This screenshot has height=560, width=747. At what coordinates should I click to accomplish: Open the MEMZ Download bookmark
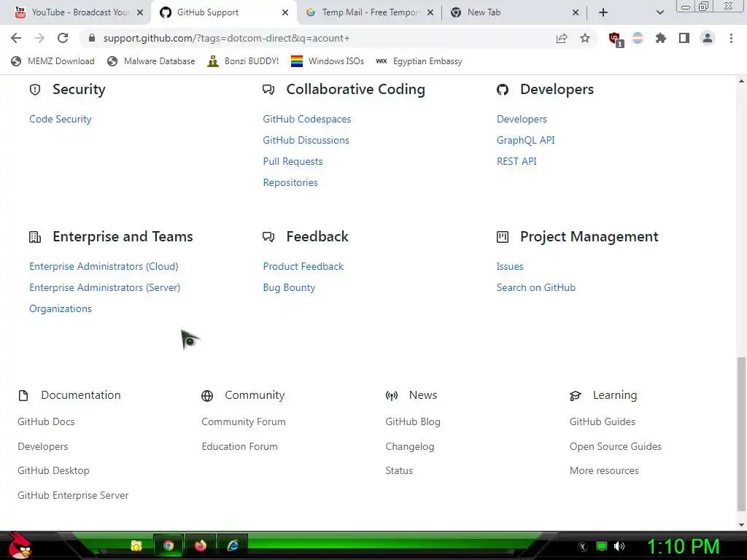point(53,61)
